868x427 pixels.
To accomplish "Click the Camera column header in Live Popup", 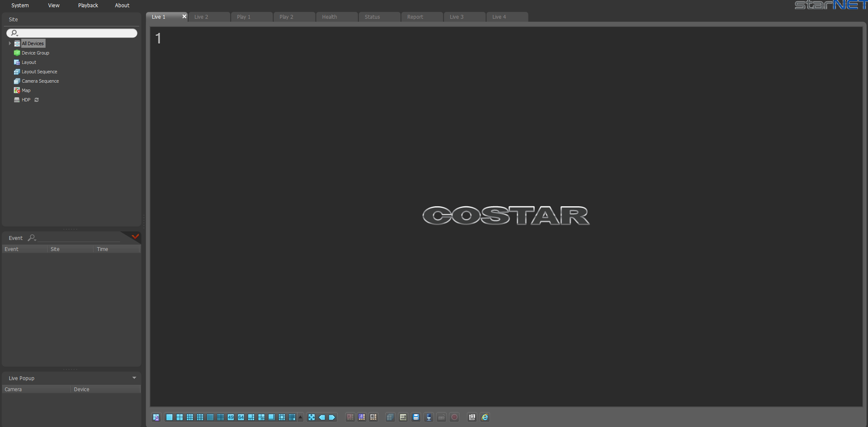I will 37,389.
